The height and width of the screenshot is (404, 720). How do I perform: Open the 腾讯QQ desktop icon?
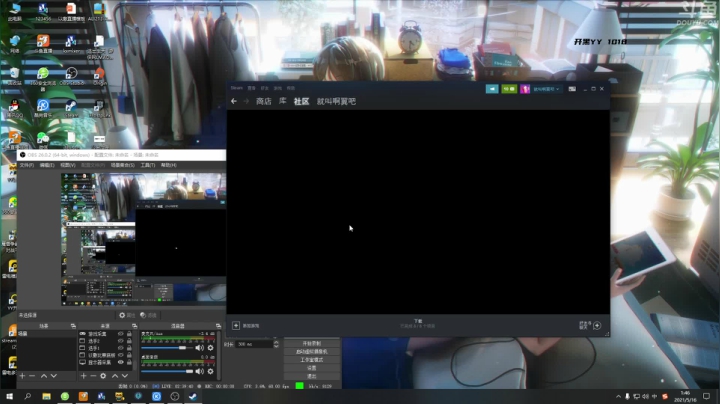point(14,108)
